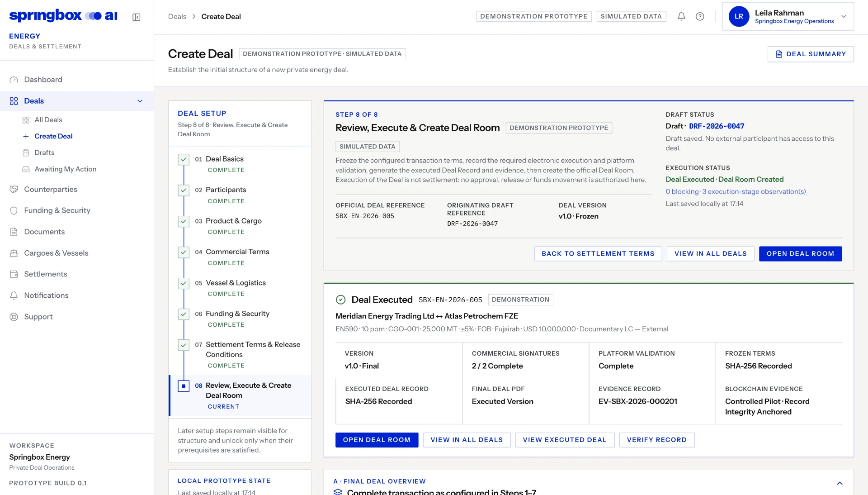Viewport: 868px width, 495px height.
Task: Click the All Deals grid icon
Action: (26, 120)
